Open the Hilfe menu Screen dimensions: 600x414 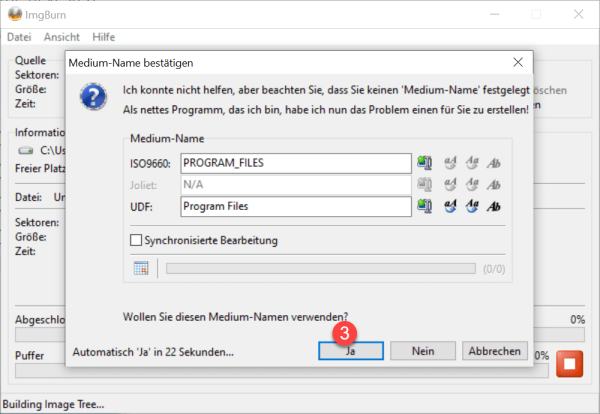click(104, 37)
